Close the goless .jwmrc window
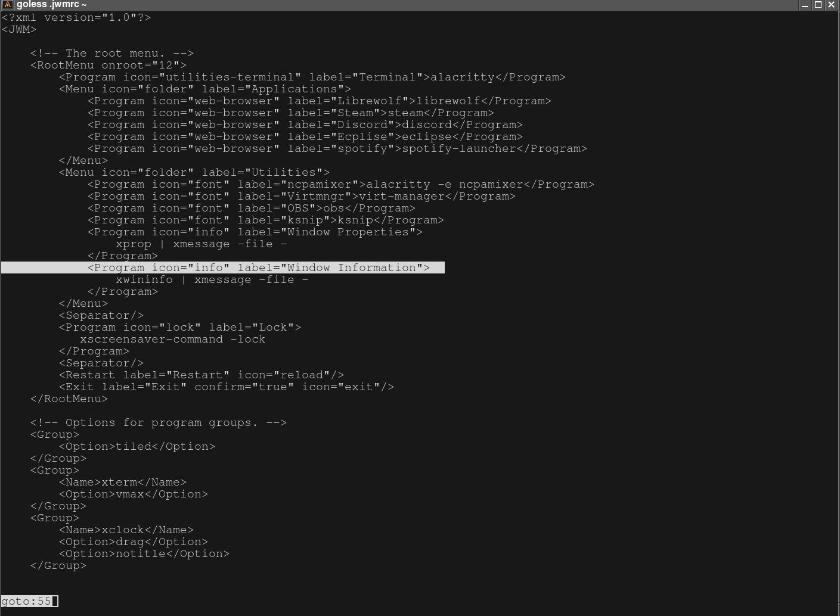Image resolution: width=840 pixels, height=616 pixels. (x=832, y=5)
